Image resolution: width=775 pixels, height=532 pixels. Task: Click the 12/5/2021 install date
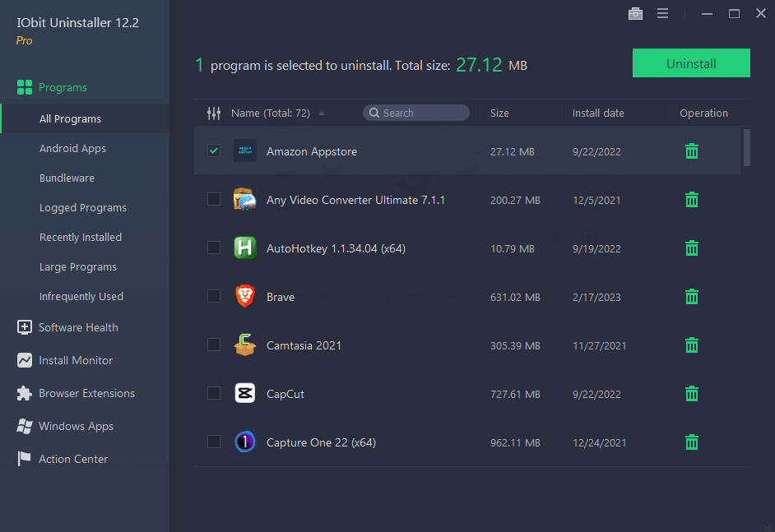pyautogui.click(x=596, y=200)
